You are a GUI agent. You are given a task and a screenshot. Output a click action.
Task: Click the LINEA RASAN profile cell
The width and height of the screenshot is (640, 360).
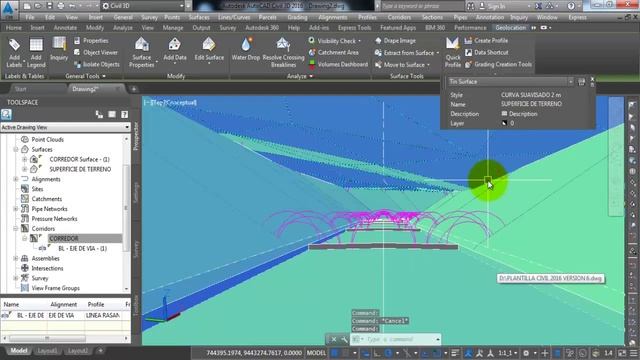(x=102, y=316)
